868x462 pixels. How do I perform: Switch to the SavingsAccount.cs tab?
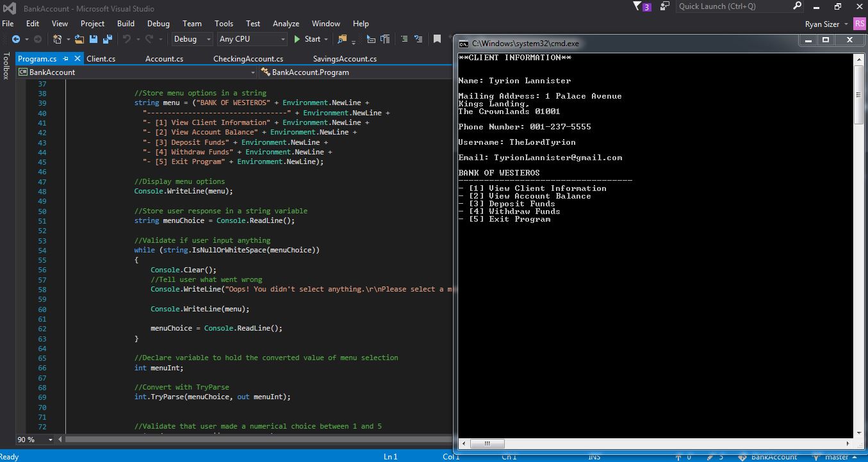pyautogui.click(x=345, y=58)
